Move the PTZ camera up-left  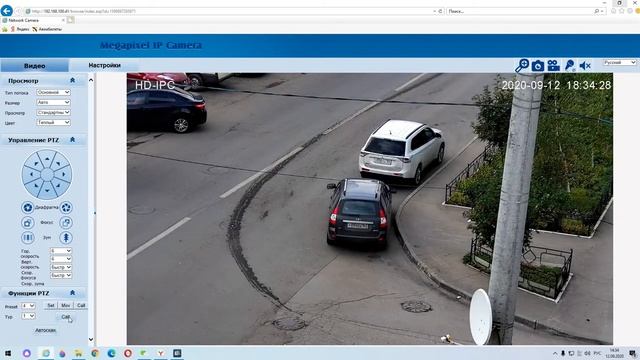[x=36, y=164]
